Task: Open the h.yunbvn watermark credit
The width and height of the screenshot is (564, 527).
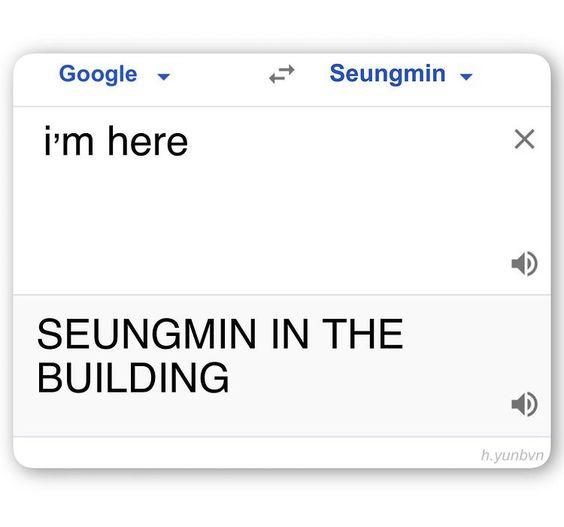Action: 512,455
